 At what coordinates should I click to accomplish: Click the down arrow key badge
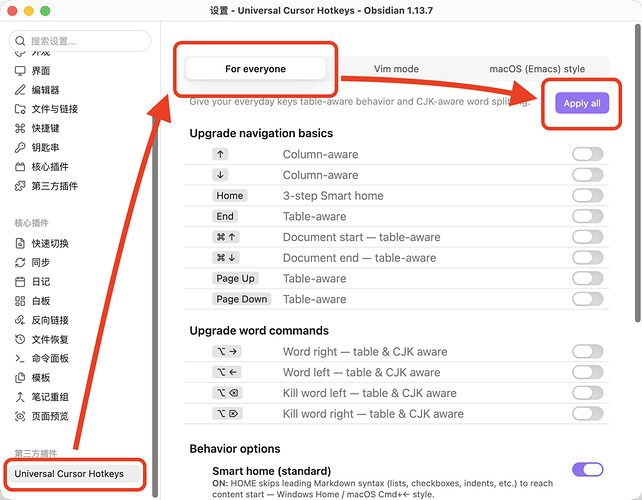click(220, 175)
